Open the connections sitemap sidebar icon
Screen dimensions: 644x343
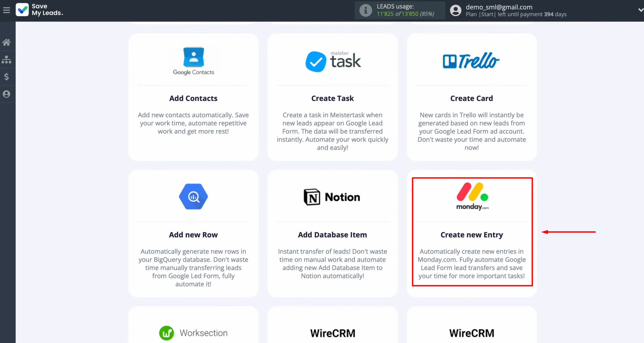[6, 60]
